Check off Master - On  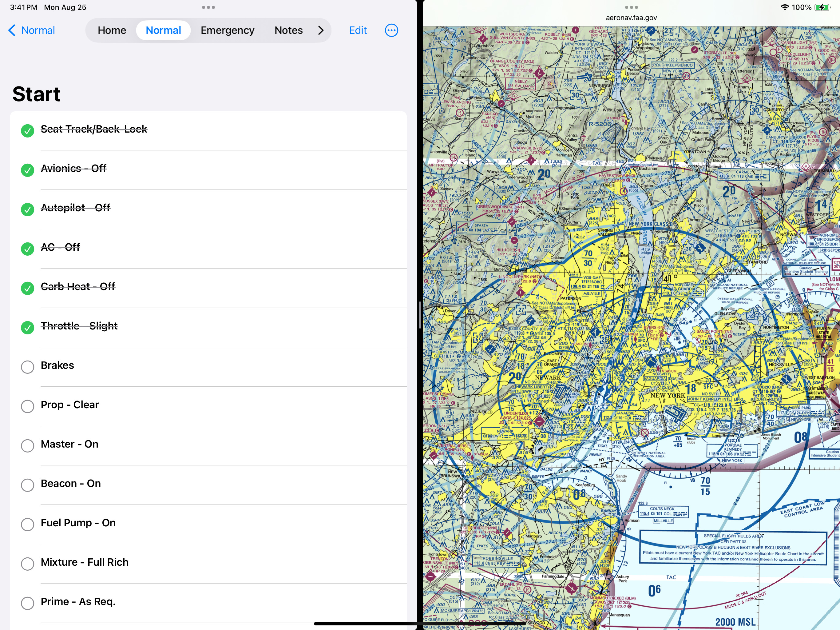27,446
